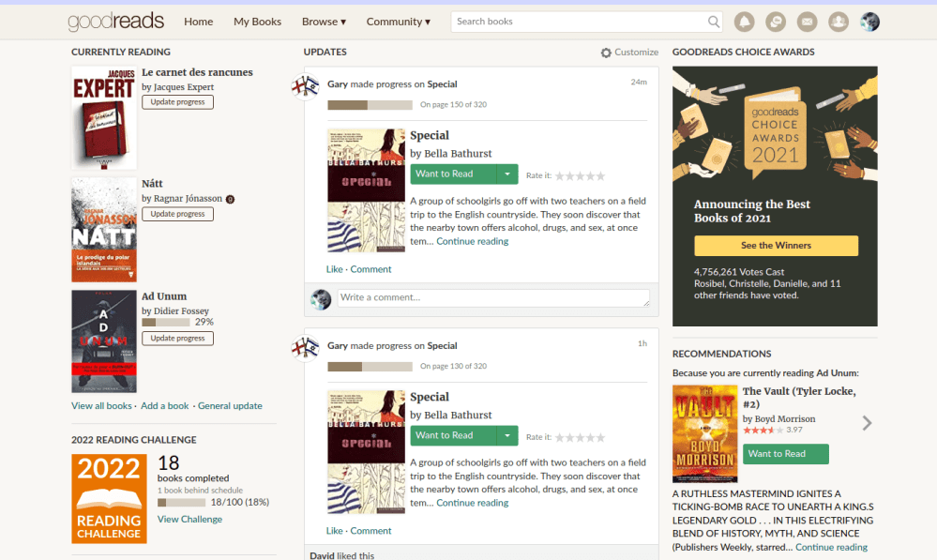Image resolution: width=937 pixels, height=560 pixels.
Task: Click the search magnifying glass icon
Action: coord(714,22)
